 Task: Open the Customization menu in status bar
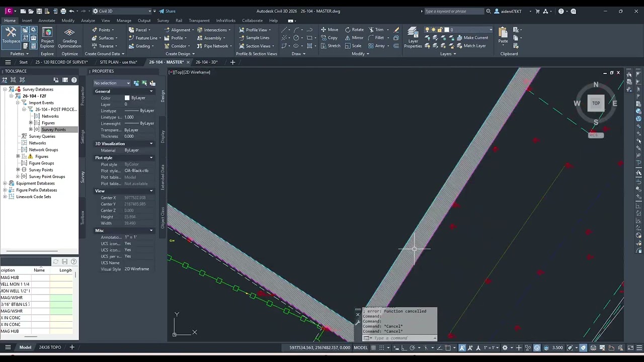pyautogui.click(x=639, y=347)
